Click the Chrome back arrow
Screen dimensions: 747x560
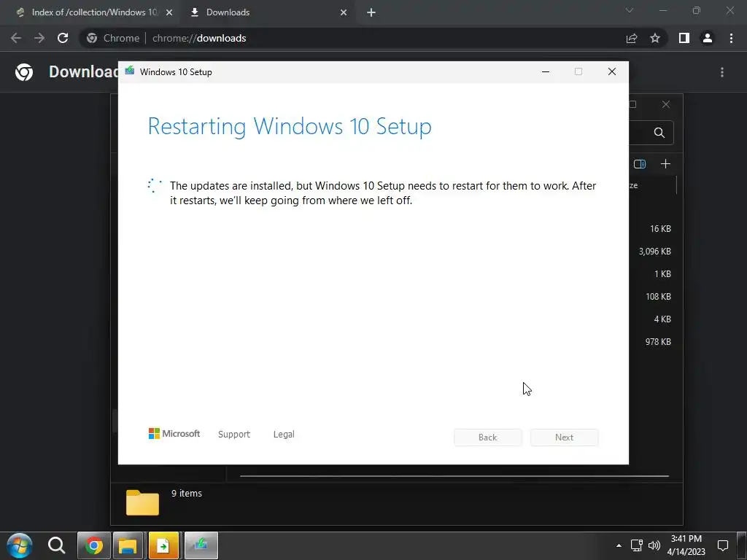point(16,38)
